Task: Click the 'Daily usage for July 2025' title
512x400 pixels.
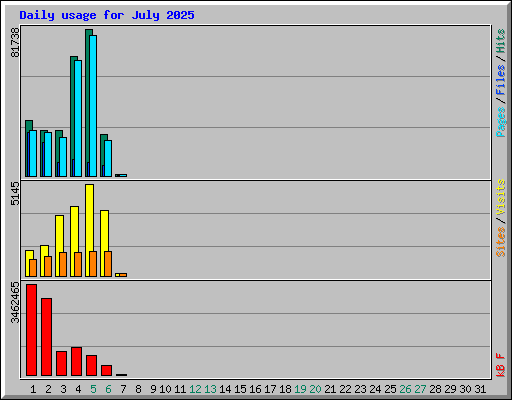Action: tap(107, 15)
